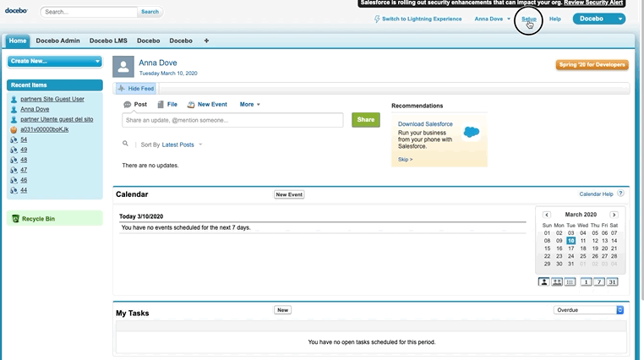Click the docebo logo
This screenshot has width=644, height=360.
(16, 10)
